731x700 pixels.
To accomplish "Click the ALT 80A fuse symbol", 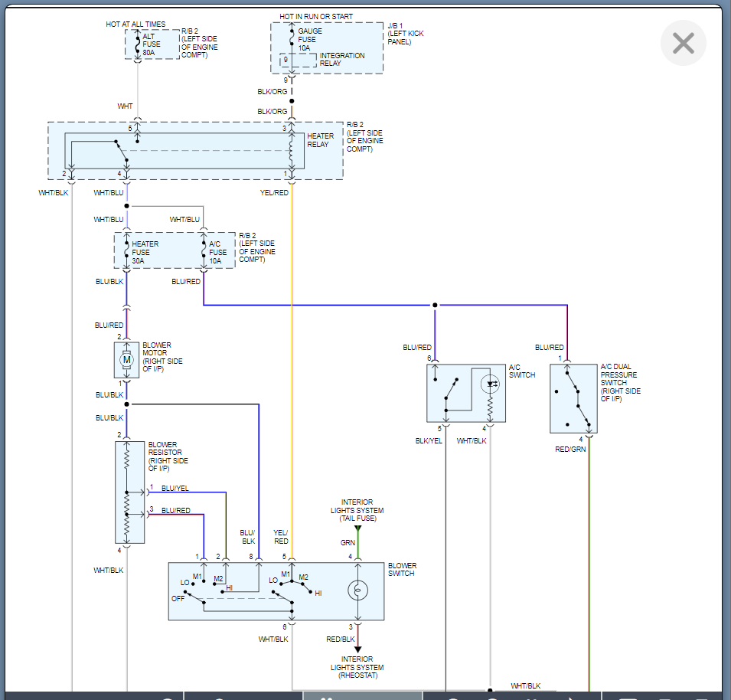I will point(137,44).
